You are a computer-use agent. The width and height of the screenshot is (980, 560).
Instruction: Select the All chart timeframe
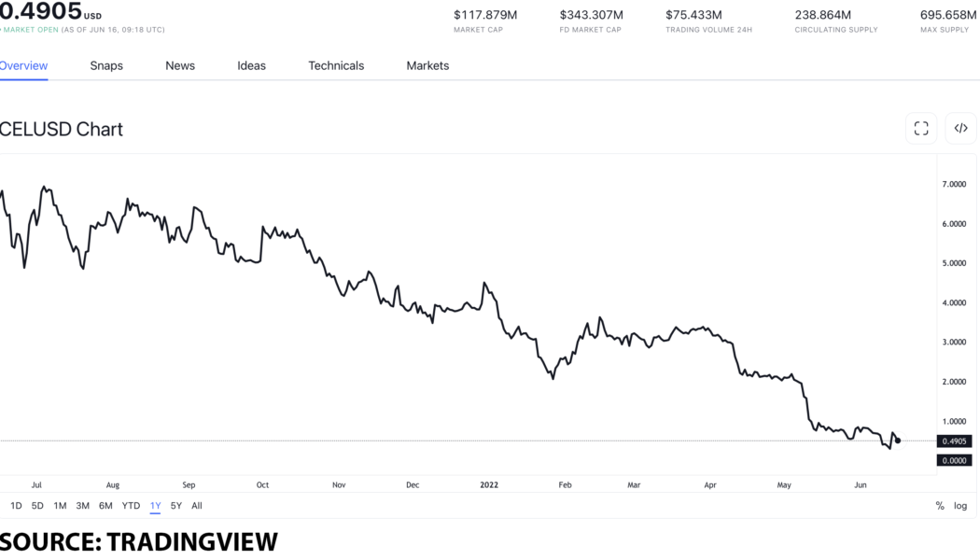[197, 505]
